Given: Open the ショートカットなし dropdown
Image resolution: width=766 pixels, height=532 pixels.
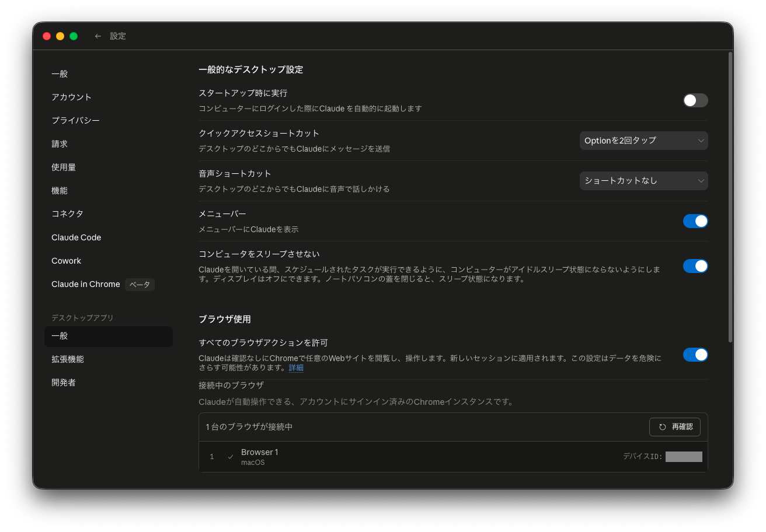Looking at the screenshot, I should tap(643, 181).
